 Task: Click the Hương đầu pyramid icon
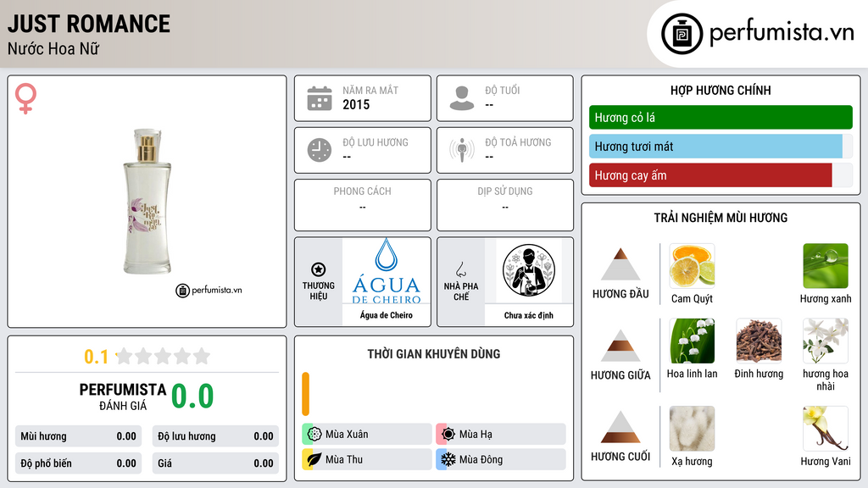pos(620,264)
